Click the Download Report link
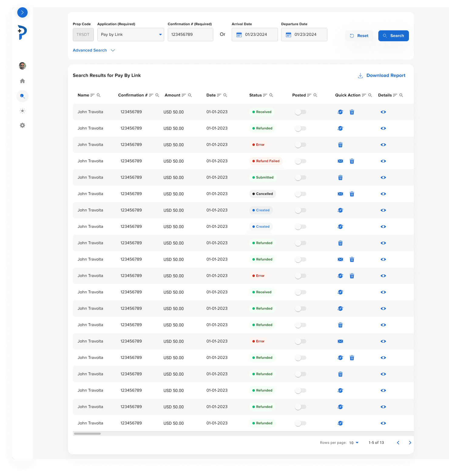Image resolution: width=449 pixels, height=476 pixels. tap(382, 76)
